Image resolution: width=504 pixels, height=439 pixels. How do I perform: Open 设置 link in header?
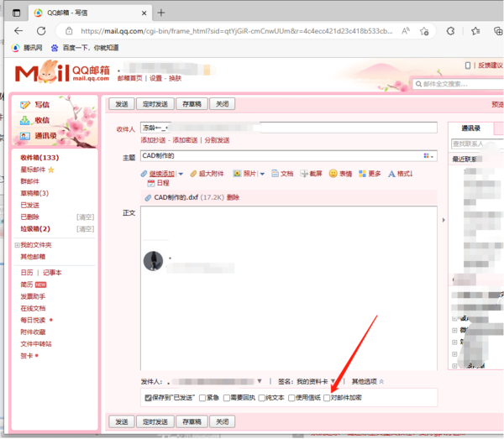pos(155,78)
